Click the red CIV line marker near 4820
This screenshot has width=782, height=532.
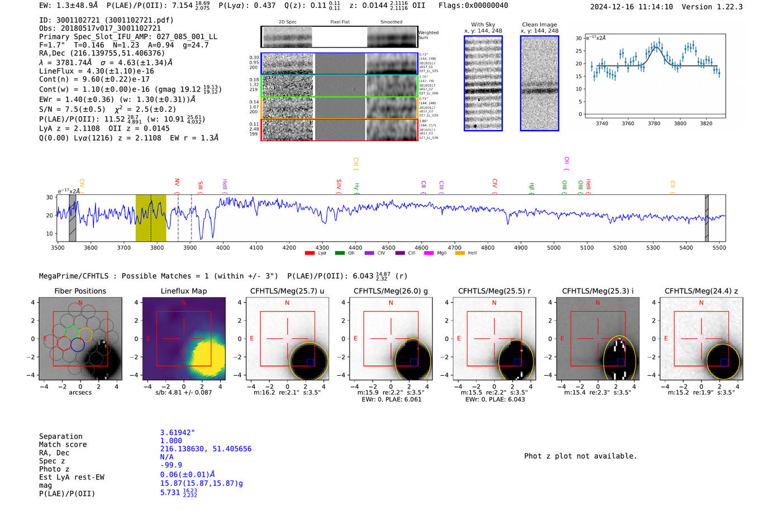coord(494,186)
